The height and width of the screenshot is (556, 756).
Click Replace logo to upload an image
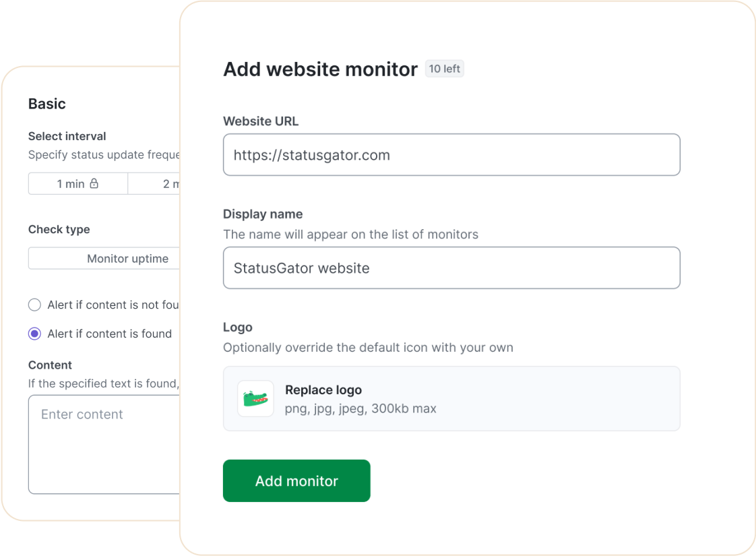tap(323, 390)
